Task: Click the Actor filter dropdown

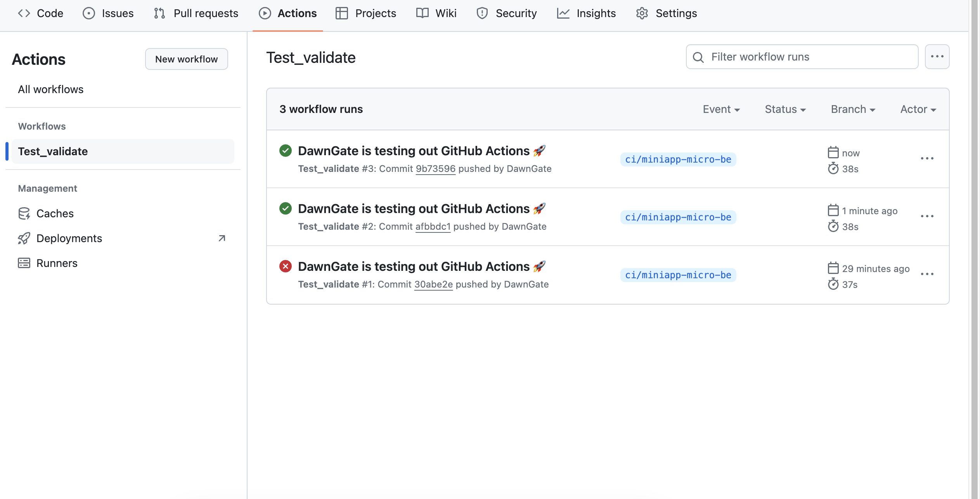Action: 918,108
